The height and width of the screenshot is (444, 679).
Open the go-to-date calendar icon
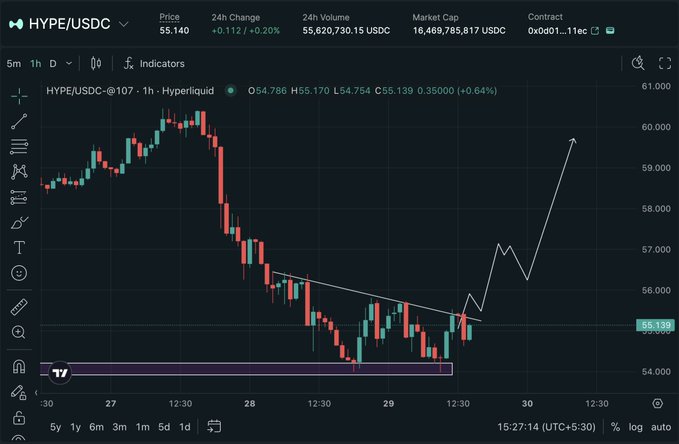pyautogui.click(x=214, y=426)
